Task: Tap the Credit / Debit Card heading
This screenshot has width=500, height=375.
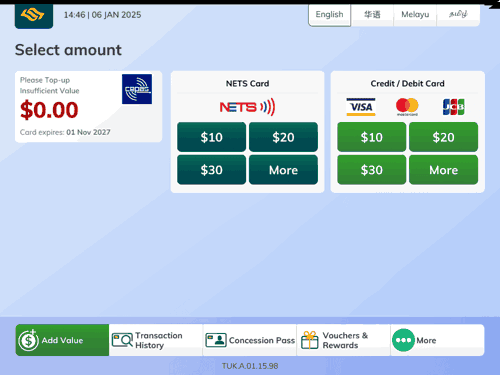Action: pos(407,83)
